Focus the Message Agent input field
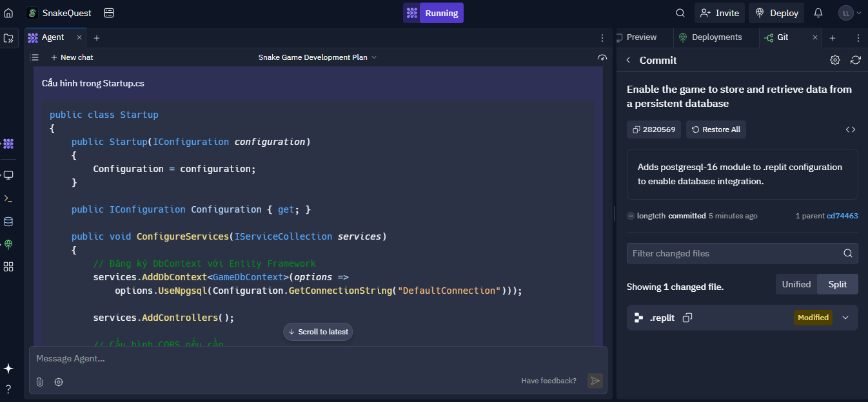 (318, 359)
